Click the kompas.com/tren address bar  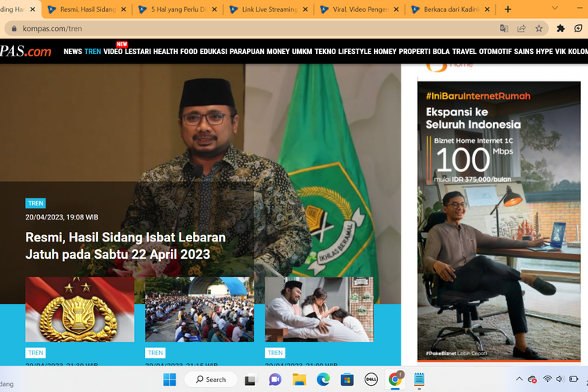pos(157,28)
